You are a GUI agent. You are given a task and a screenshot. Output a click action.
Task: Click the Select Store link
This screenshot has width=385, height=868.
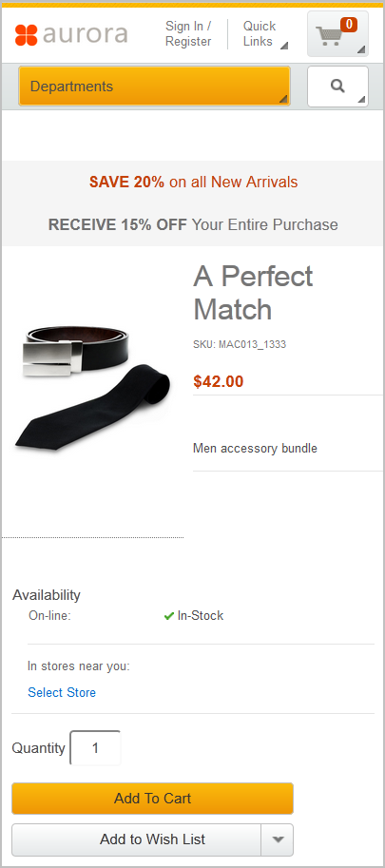[62, 692]
